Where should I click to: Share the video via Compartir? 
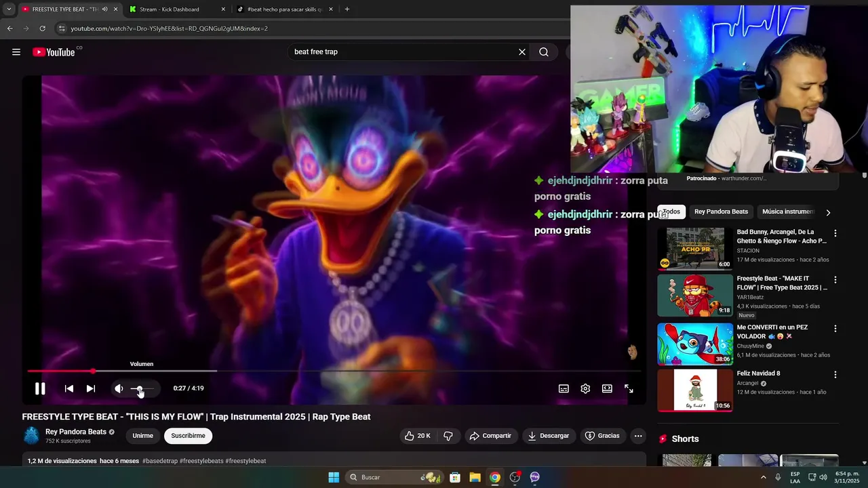click(490, 436)
